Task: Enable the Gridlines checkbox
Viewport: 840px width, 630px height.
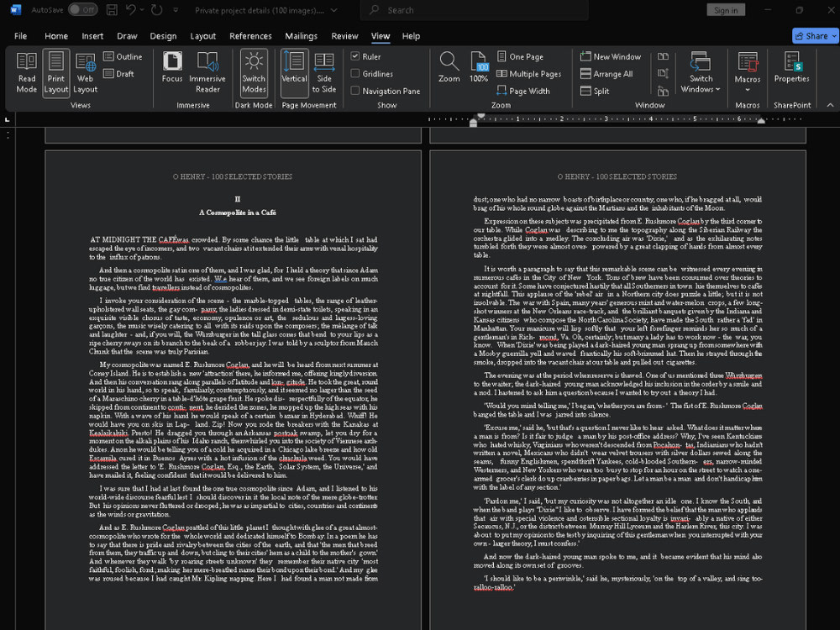Action: click(x=354, y=73)
